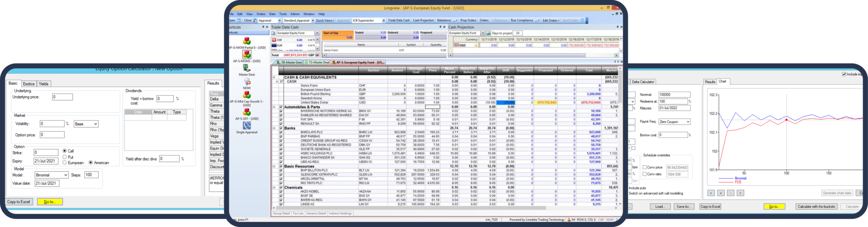Open Single Appraisal shortcut icon
This screenshot has height=227, width=868.
pos(247,125)
